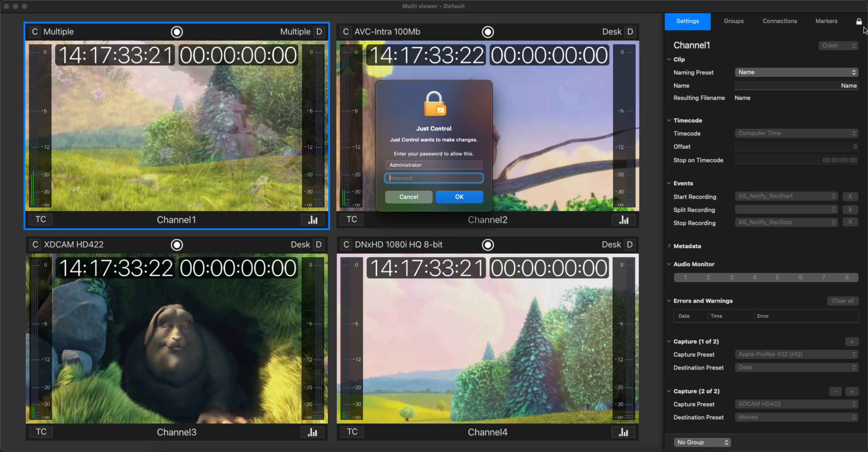Click the C capture preset icon on Channel4
The height and width of the screenshot is (452, 868).
click(346, 245)
